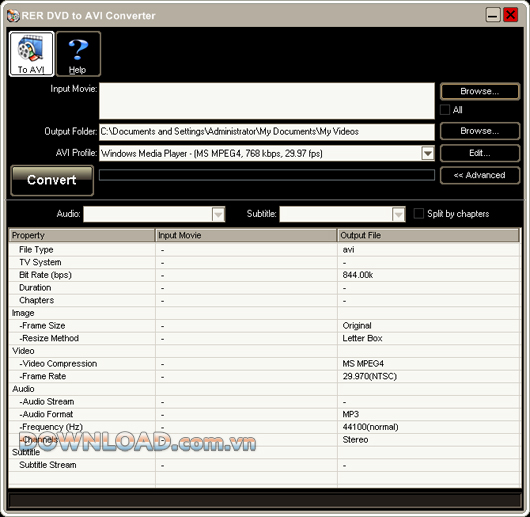This screenshot has height=517, width=530.
Task: Select the -Resize Method row
Action: pyautogui.click(x=264, y=339)
